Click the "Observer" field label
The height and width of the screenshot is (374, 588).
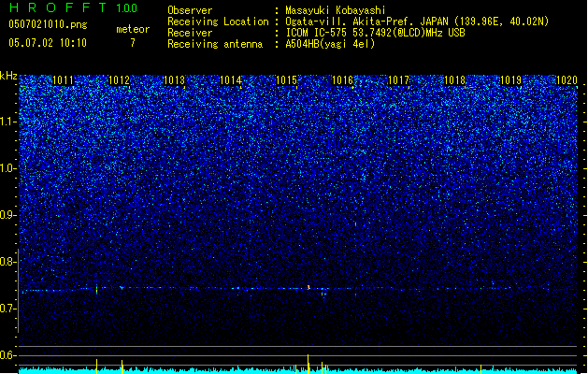(x=190, y=10)
